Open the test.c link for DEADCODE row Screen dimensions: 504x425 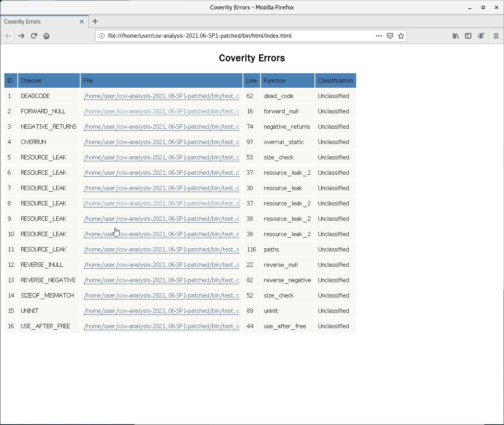162,96
